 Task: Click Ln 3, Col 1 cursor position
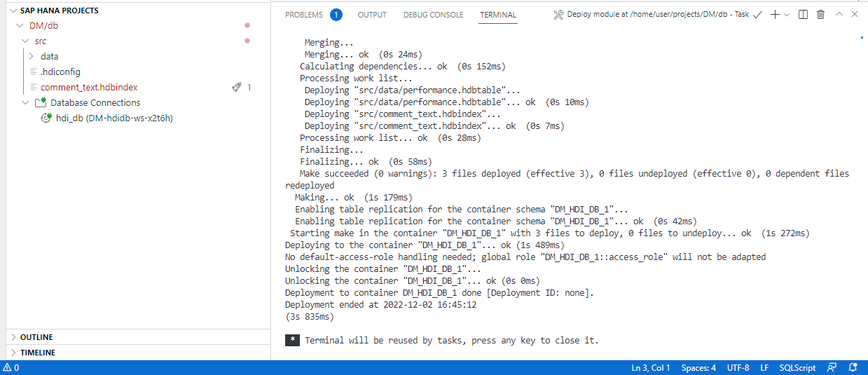tap(651, 368)
